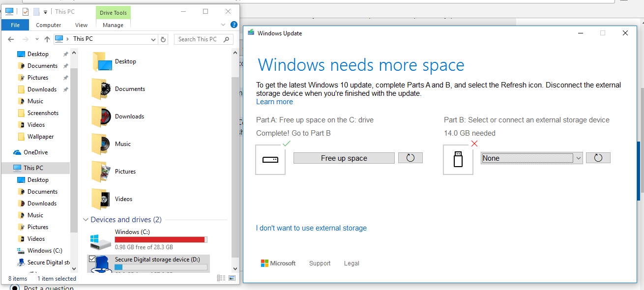The width and height of the screenshot is (644, 290).
Task: Click the Back arrow in File Explorer
Action: (11, 39)
